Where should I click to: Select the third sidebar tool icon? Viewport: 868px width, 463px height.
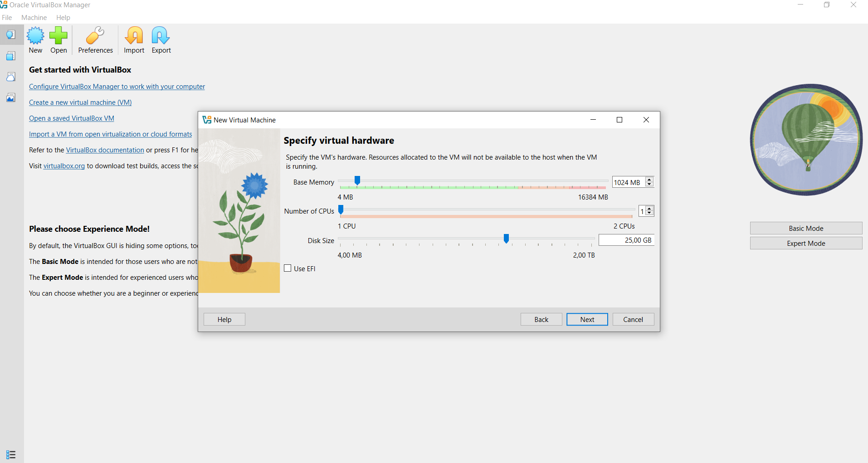click(x=11, y=77)
